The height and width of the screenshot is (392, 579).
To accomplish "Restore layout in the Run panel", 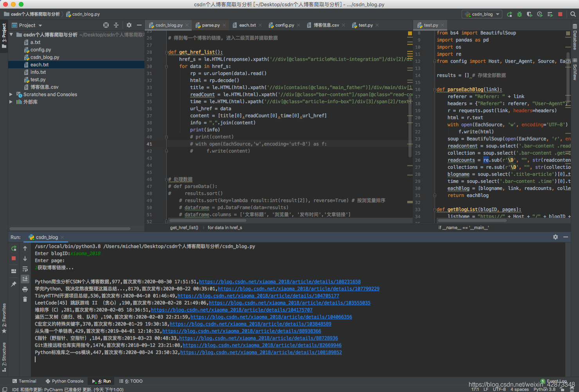I will 14,271.
